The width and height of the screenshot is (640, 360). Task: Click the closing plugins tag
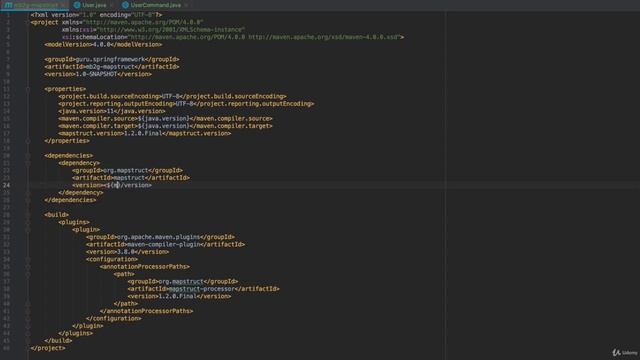pyautogui.click(x=76, y=333)
